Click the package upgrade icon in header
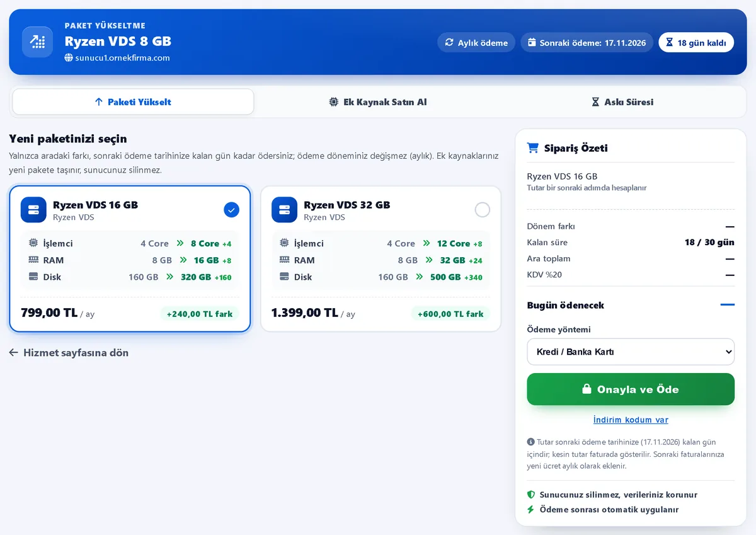This screenshot has height=535, width=756. (x=38, y=42)
